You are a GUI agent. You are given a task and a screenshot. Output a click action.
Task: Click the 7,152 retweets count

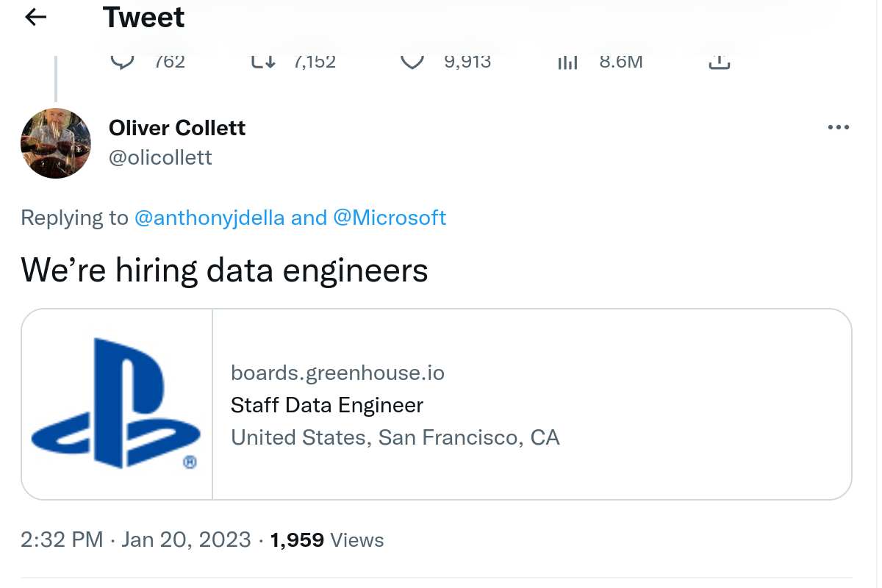(x=315, y=62)
